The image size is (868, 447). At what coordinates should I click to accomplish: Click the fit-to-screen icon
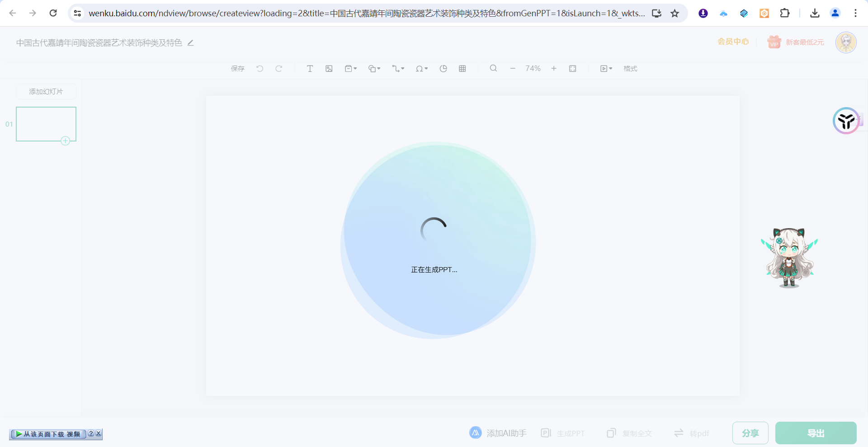pos(573,69)
